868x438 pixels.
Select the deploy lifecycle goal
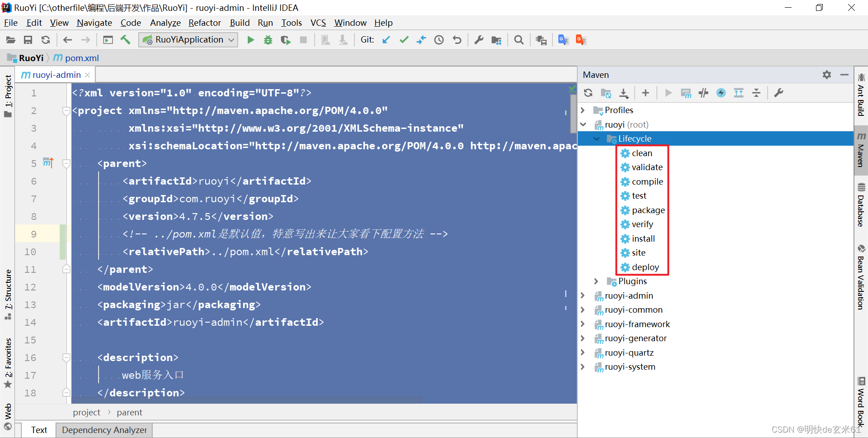point(645,267)
